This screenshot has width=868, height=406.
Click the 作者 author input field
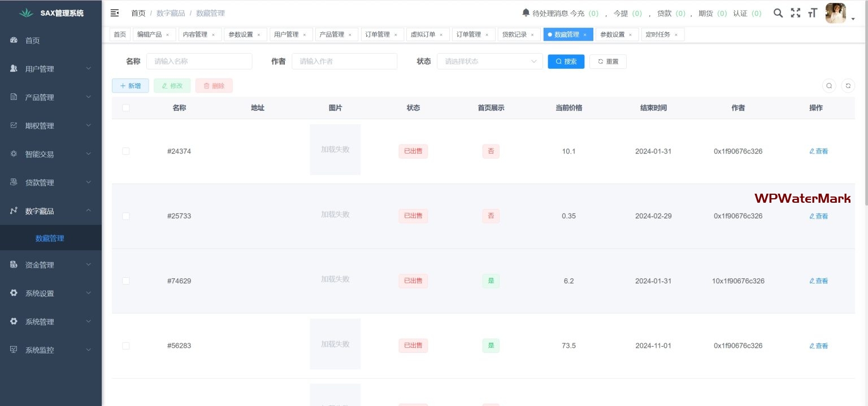(344, 61)
